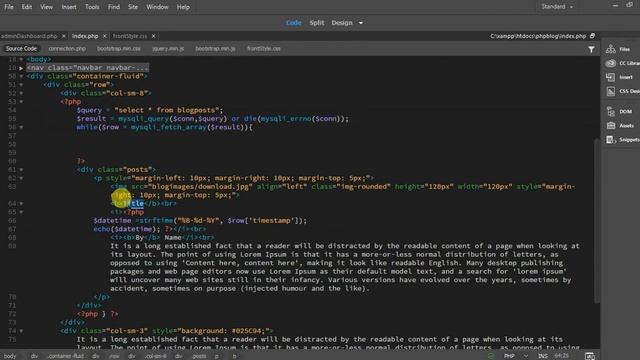Open the View menu
This screenshot has width=640, height=360.
point(46,7)
